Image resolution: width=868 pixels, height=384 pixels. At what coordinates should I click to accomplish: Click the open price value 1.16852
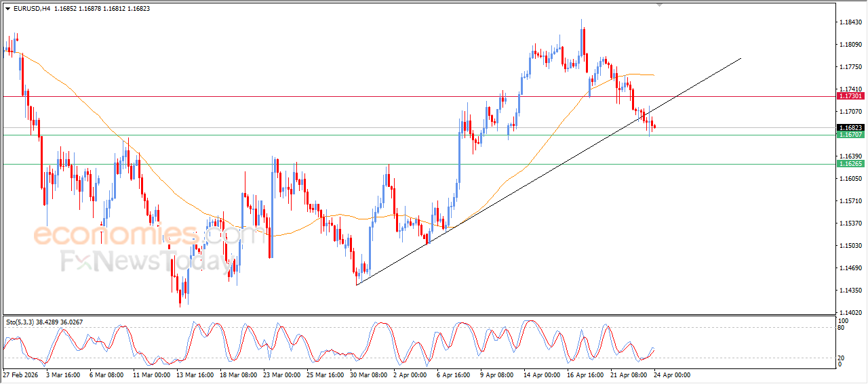click(x=66, y=9)
